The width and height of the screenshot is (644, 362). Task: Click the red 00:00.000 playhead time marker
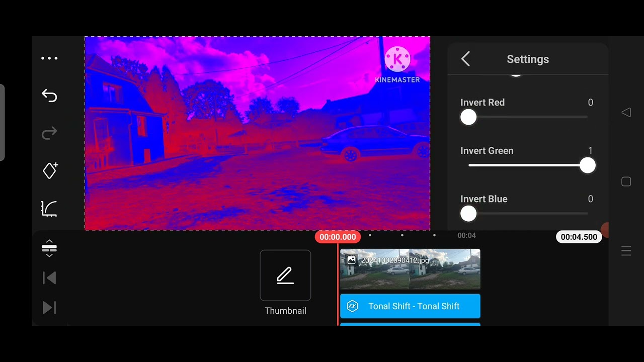point(338,237)
